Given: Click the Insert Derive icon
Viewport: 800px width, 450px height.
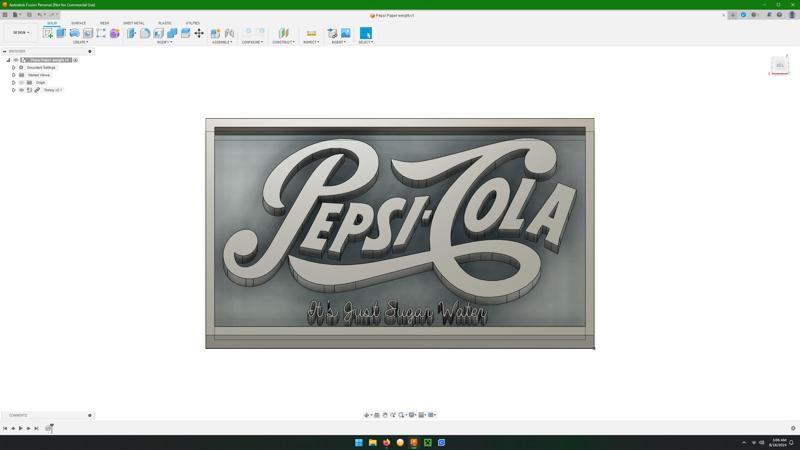Looking at the screenshot, I should 332,33.
